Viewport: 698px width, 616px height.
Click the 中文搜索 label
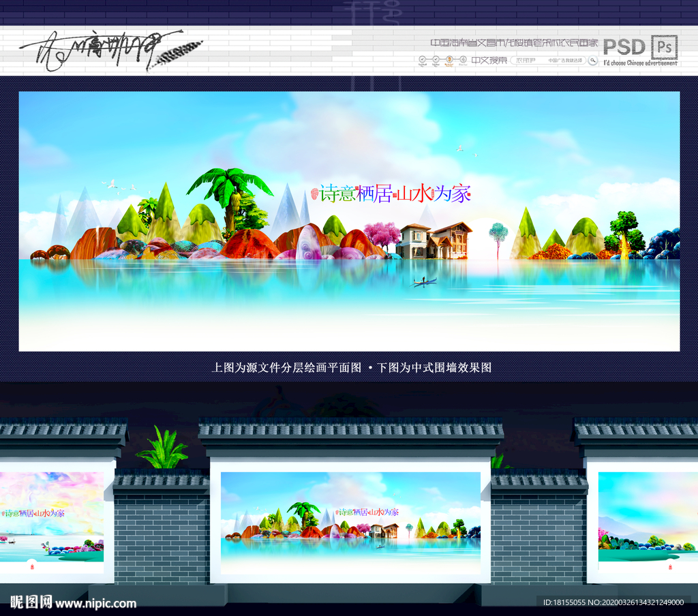[x=490, y=60]
